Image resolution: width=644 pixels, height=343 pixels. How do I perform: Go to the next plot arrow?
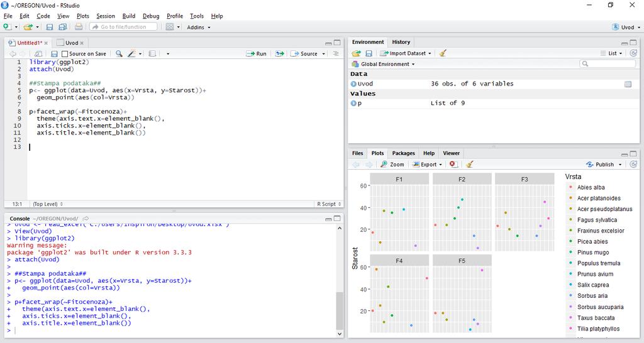tap(369, 165)
